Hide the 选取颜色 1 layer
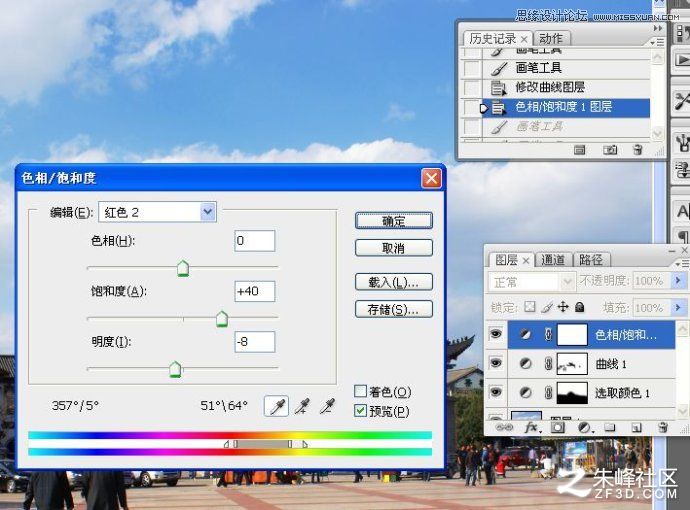This screenshot has height=510, width=690. pos(496,392)
